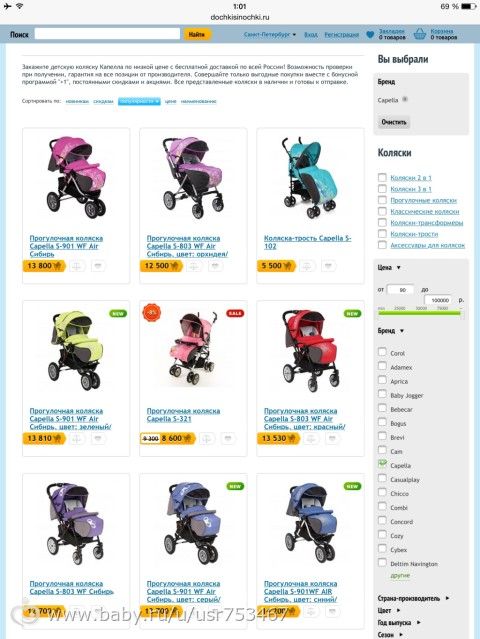Sort products by цене
The image size is (480, 639).
pos(170,101)
